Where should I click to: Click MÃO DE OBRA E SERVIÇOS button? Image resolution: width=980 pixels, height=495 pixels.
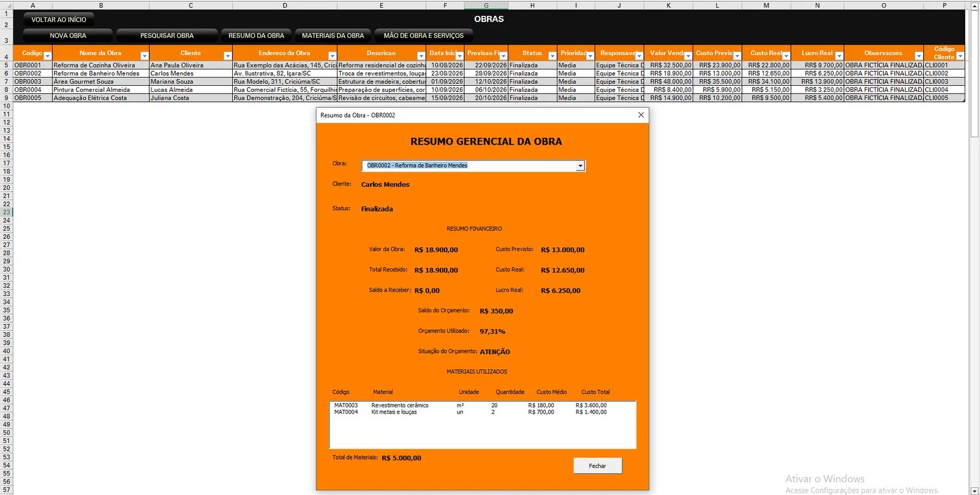[423, 36]
